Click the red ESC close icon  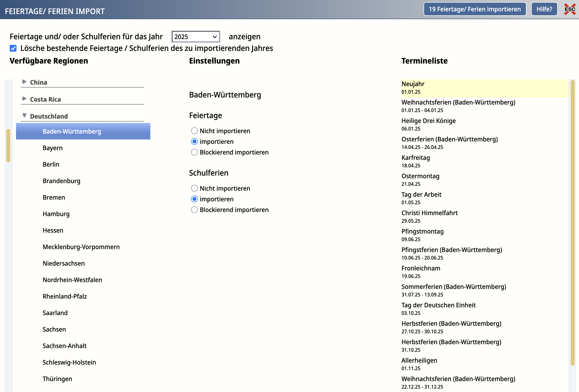pos(570,9)
